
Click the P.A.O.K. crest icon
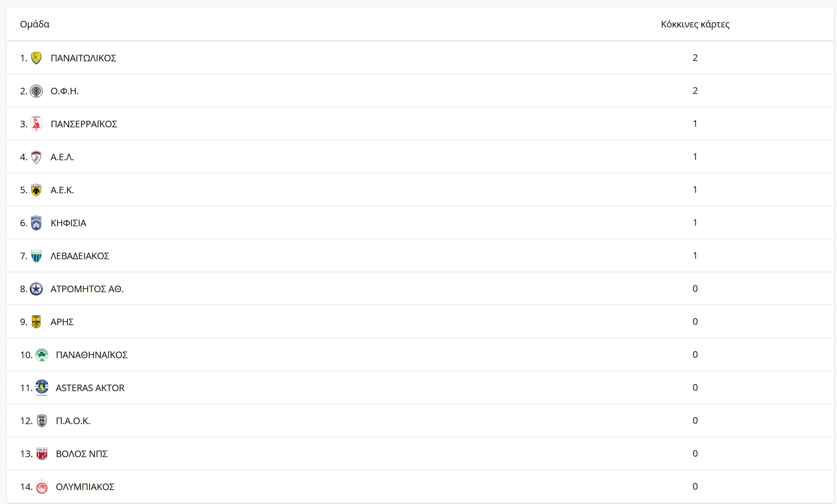point(42,421)
